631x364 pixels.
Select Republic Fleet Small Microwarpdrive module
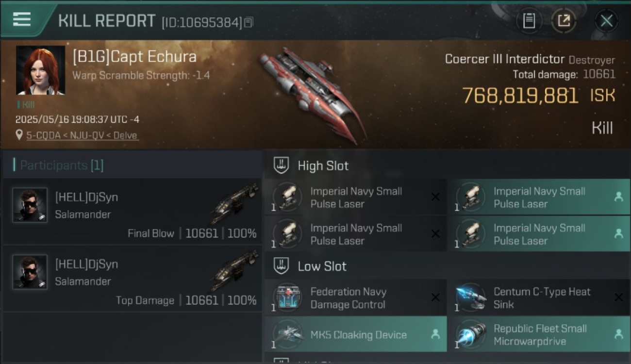(538, 334)
